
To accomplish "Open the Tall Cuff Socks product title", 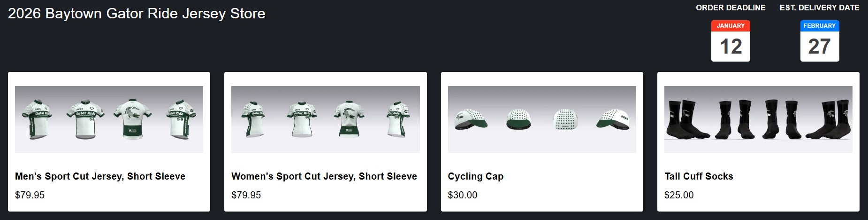I will click(x=699, y=176).
